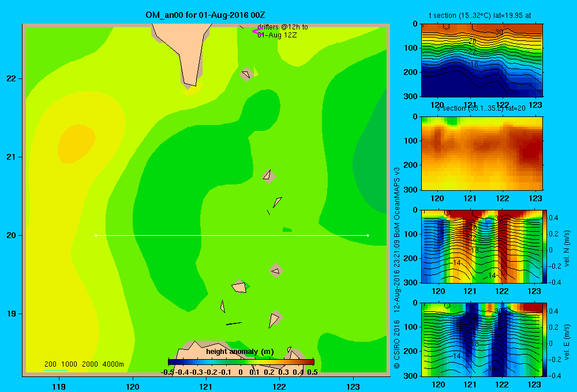Click latitude label '19' on main map axis
The height and width of the screenshot is (392, 577).
pos(12,314)
